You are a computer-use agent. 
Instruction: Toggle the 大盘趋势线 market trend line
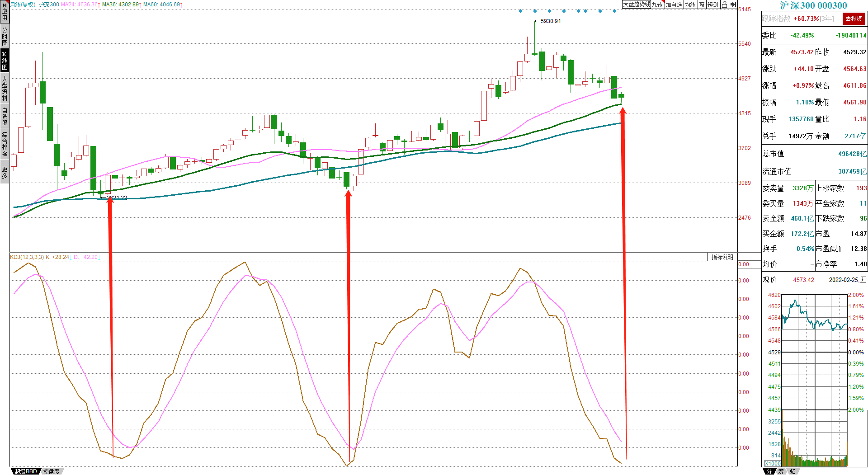pyautogui.click(x=637, y=5)
